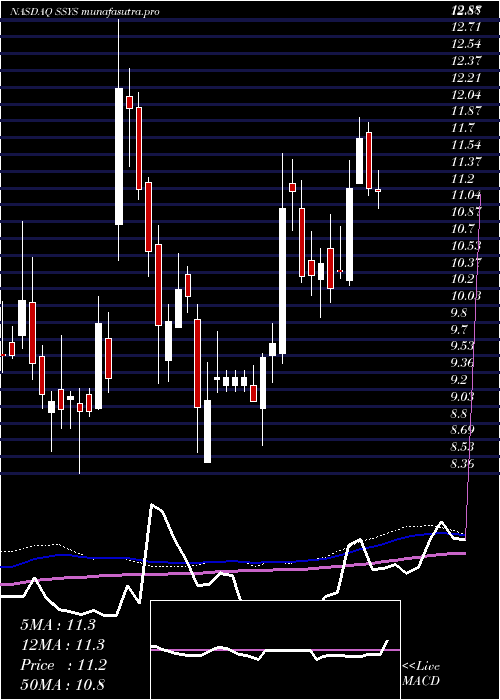Viewport: 500px width, 700px height.
Task: Select the 10.03 price axis label
Action: [x=466, y=296]
